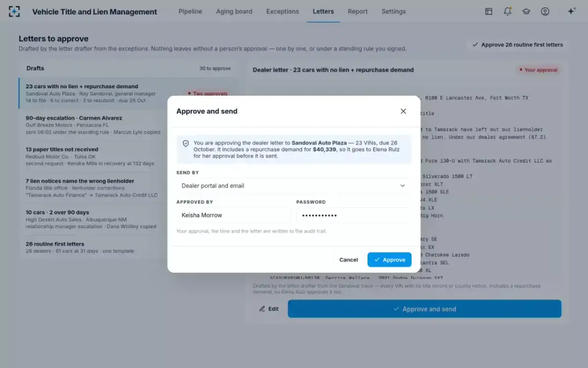Open the layout panel icon

(x=489, y=11)
